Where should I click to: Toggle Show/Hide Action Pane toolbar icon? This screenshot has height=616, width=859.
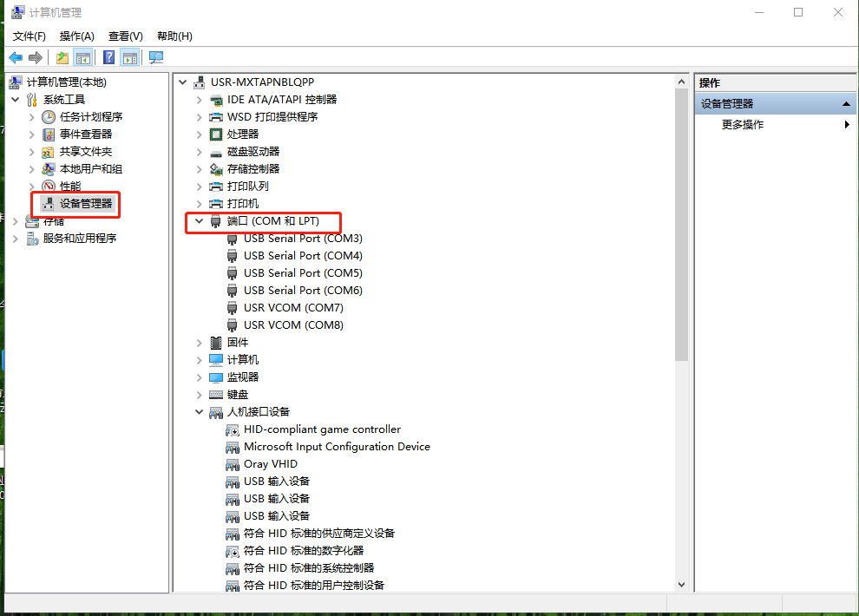tap(130, 58)
